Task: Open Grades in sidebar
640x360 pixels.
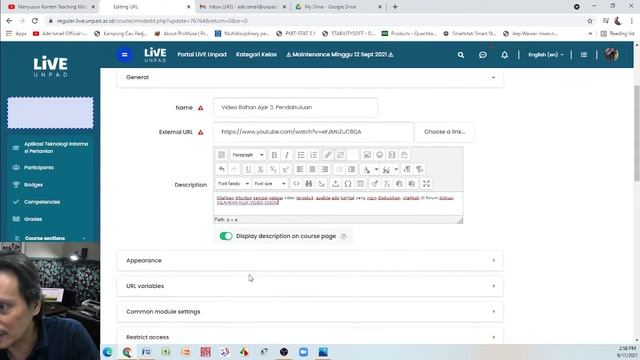Action: pos(33,219)
